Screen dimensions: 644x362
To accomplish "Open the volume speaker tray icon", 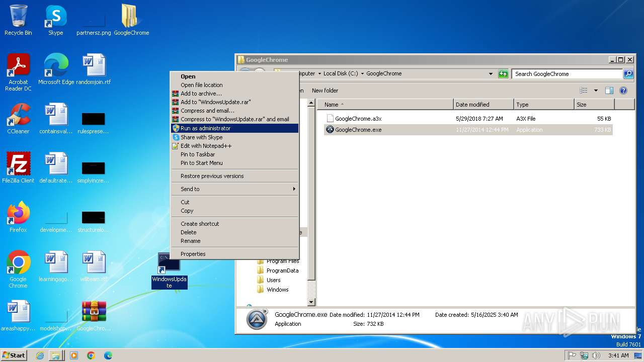I will [x=596, y=355].
